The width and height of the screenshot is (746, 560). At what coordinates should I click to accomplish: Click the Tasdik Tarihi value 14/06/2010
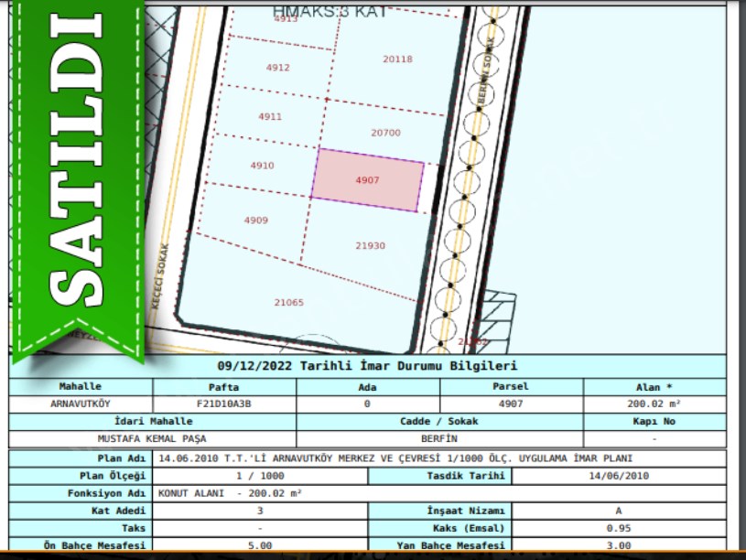pos(619,476)
